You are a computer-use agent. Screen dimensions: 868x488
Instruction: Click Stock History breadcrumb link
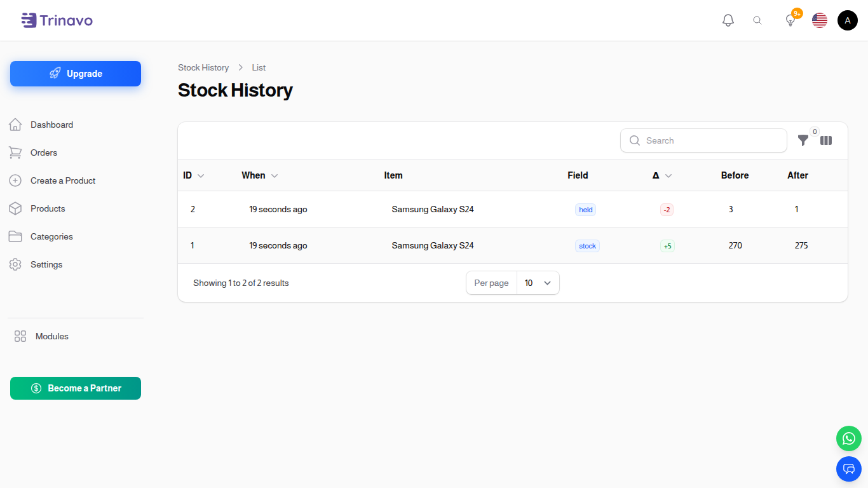click(203, 67)
